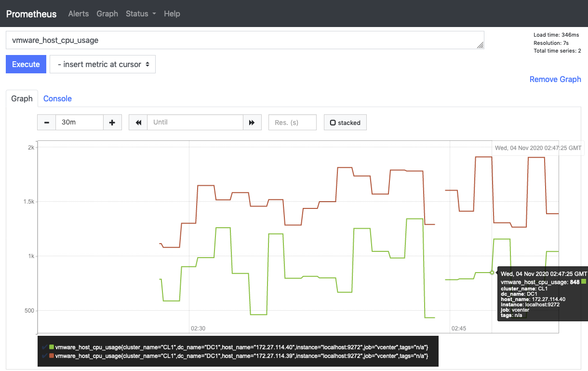Focus the expression query input field
The image size is (588, 371).
[x=245, y=40]
